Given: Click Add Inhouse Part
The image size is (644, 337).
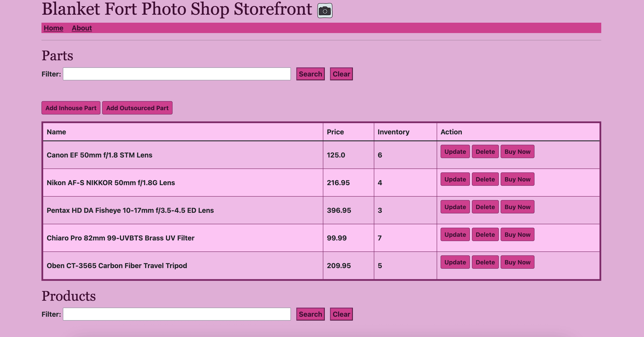Looking at the screenshot, I should point(71,108).
